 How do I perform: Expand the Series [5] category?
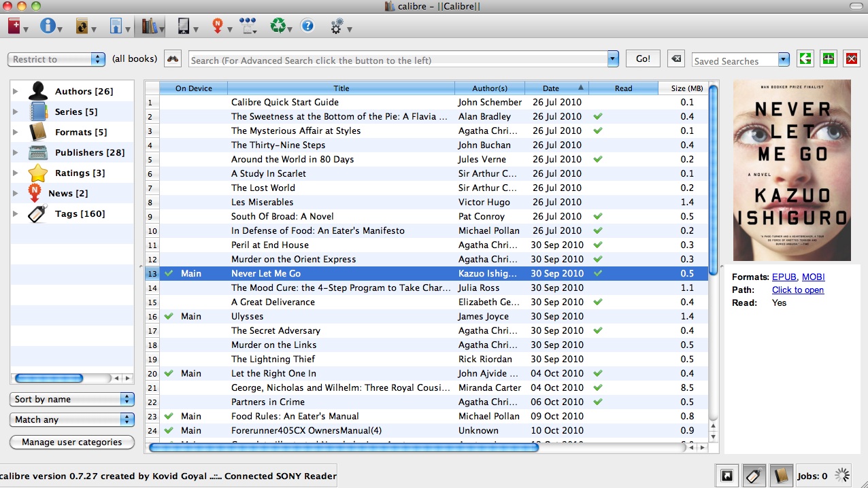click(x=16, y=112)
